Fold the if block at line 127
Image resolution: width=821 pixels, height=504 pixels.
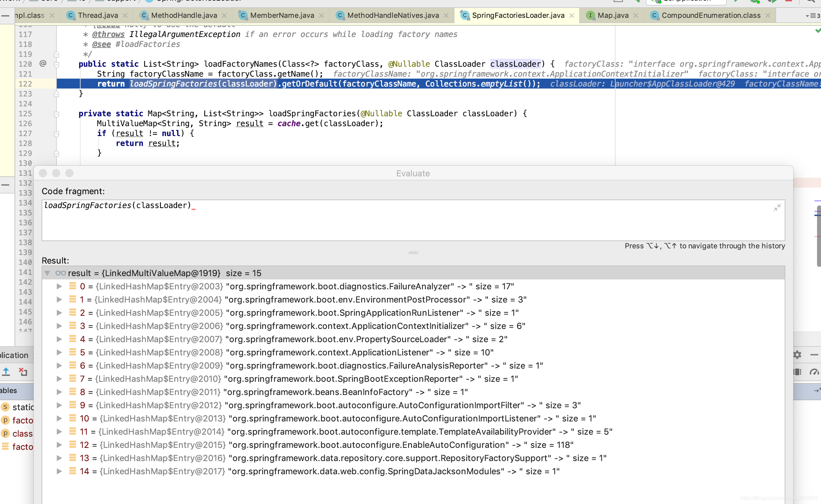(56, 134)
